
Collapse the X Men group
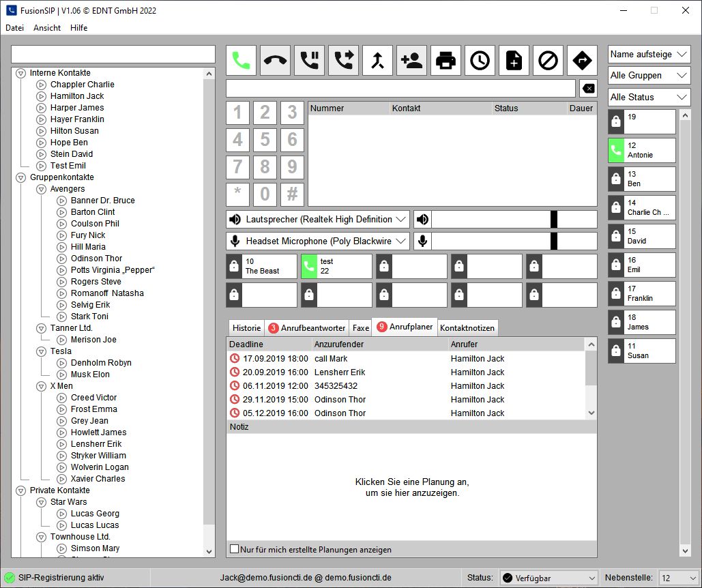[x=41, y=385]
